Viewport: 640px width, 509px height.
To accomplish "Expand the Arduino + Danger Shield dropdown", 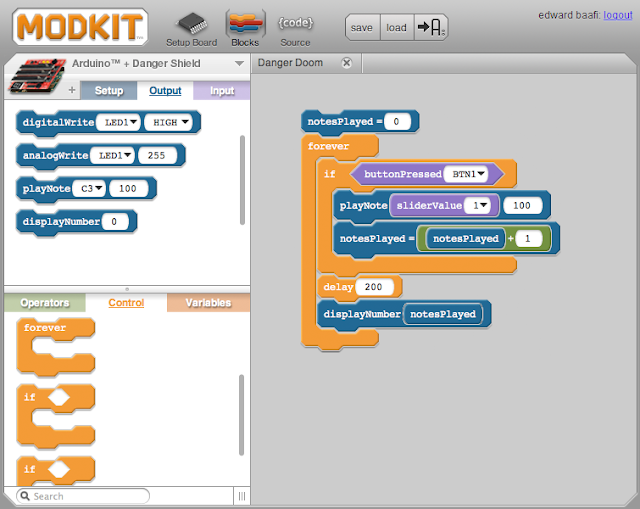I will coord(239,64).
